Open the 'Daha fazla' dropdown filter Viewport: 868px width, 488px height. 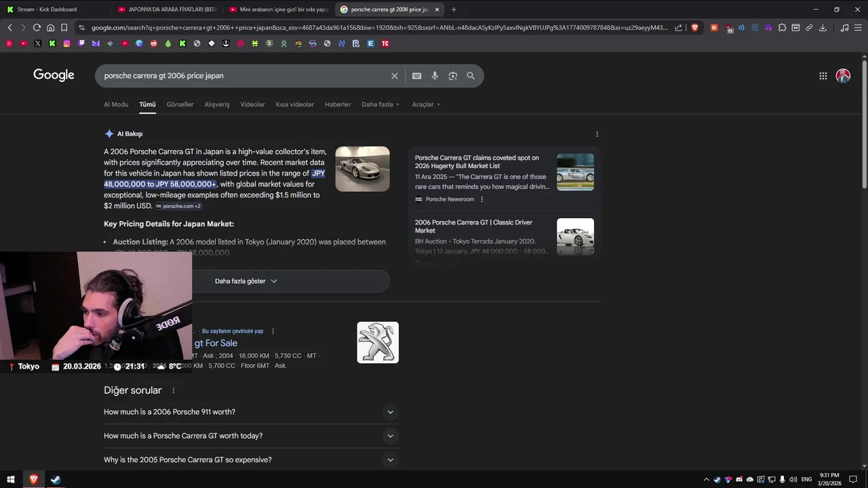380,104
